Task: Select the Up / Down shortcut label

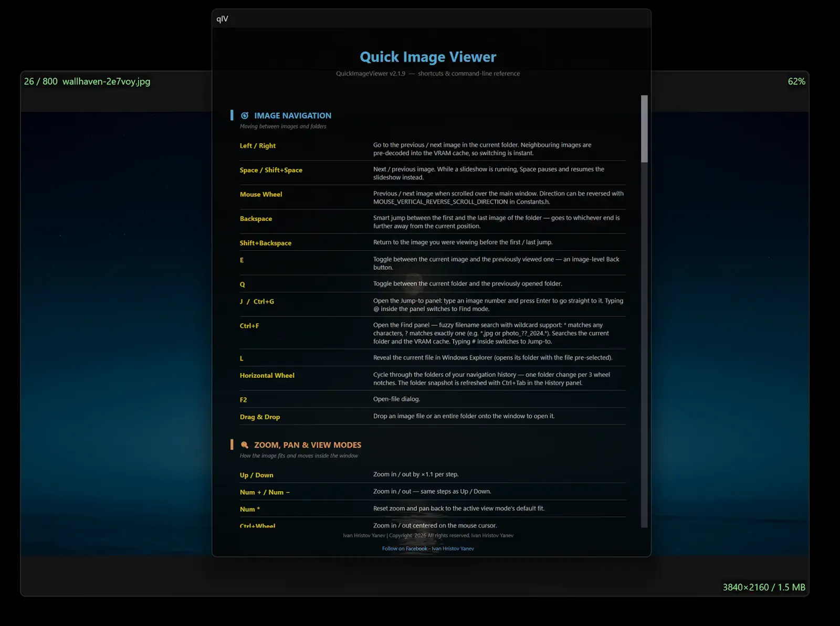Action: tap(257, 475)
